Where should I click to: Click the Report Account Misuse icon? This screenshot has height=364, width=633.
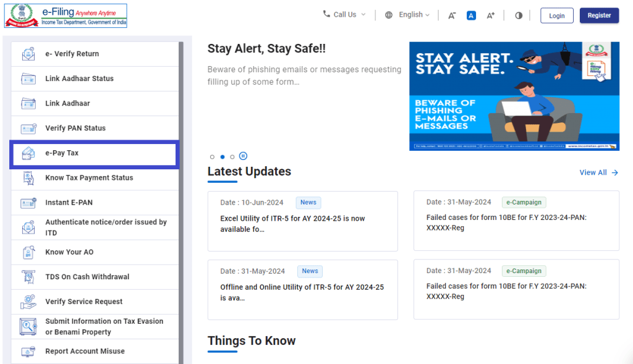[28, 351]
